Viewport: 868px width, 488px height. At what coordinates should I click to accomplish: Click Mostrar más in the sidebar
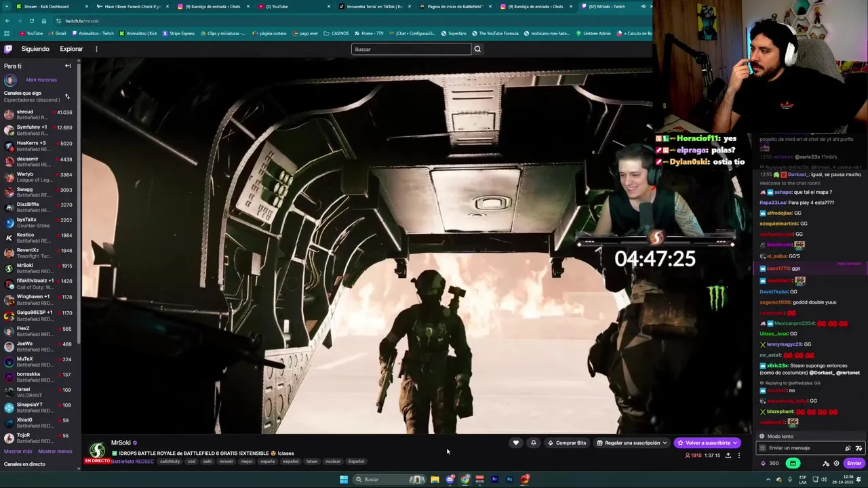[x=18, y=451]
